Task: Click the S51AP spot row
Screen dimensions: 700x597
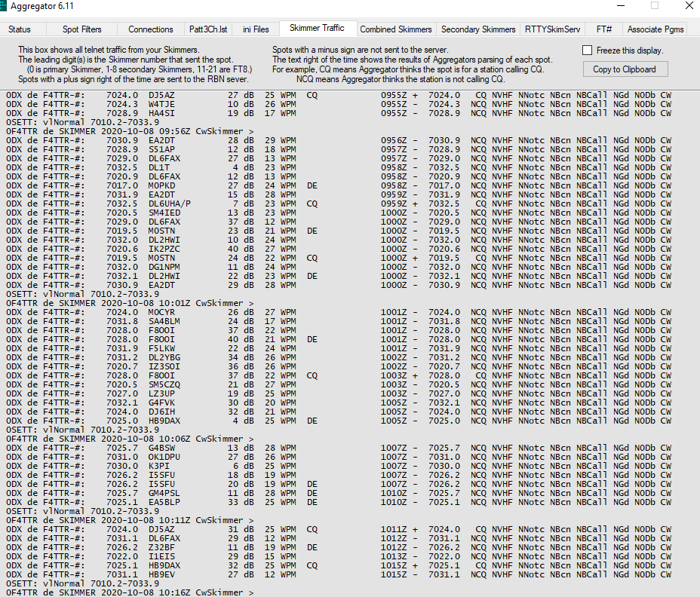Action: pos(339,149)
